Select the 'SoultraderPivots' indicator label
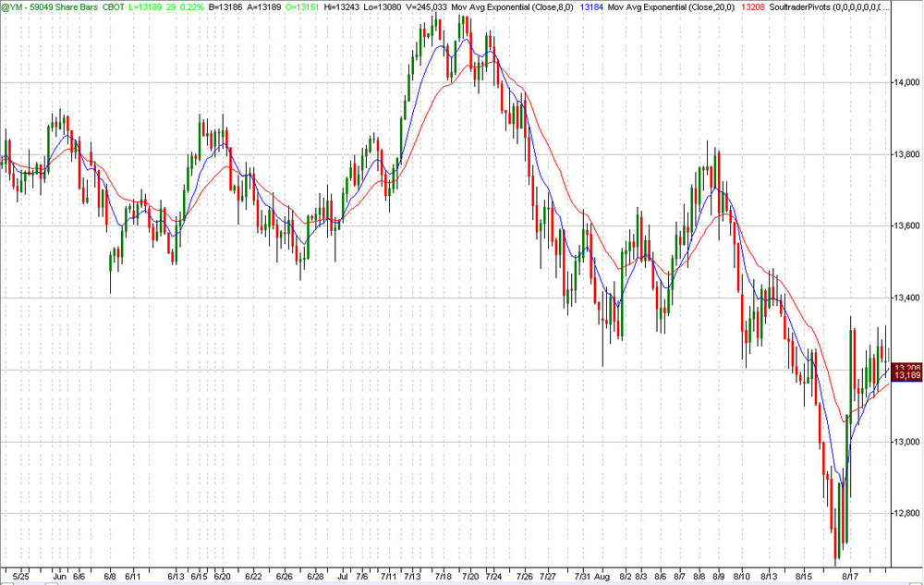 [x=798, y=7]
